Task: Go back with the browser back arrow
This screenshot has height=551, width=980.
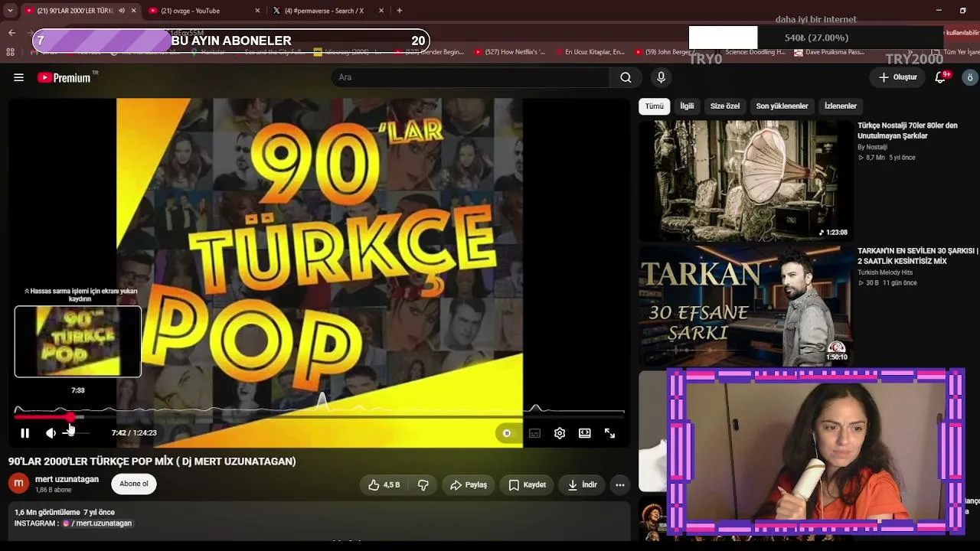Action: point(11,33)
